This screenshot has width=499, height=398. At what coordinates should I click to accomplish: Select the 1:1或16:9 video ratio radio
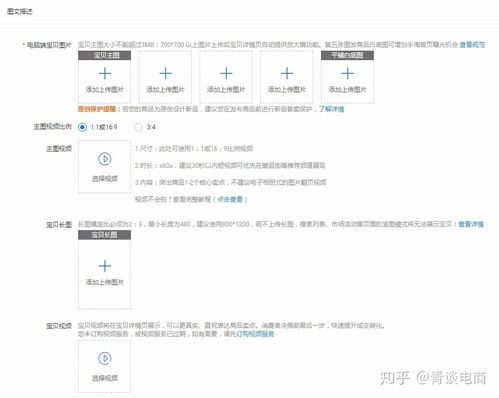(x=82, y=127)
